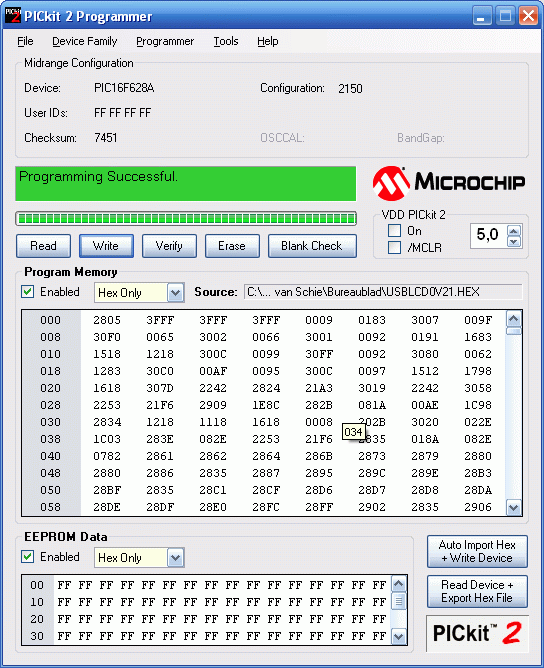The image size is (544, 668).
Task: Select program memory cell 00AF in row 018
Action: (x=213, y=371)
